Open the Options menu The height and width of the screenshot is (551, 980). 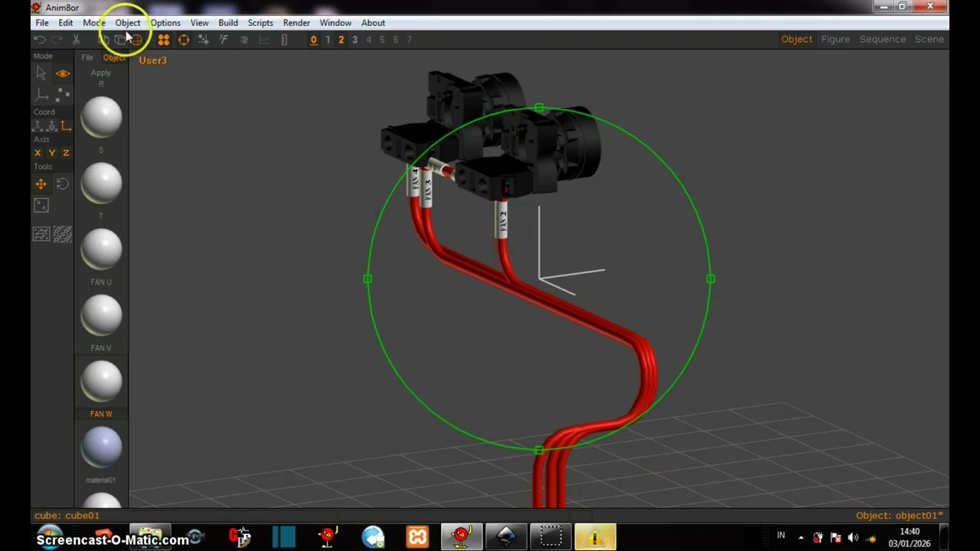click(165, 23)
